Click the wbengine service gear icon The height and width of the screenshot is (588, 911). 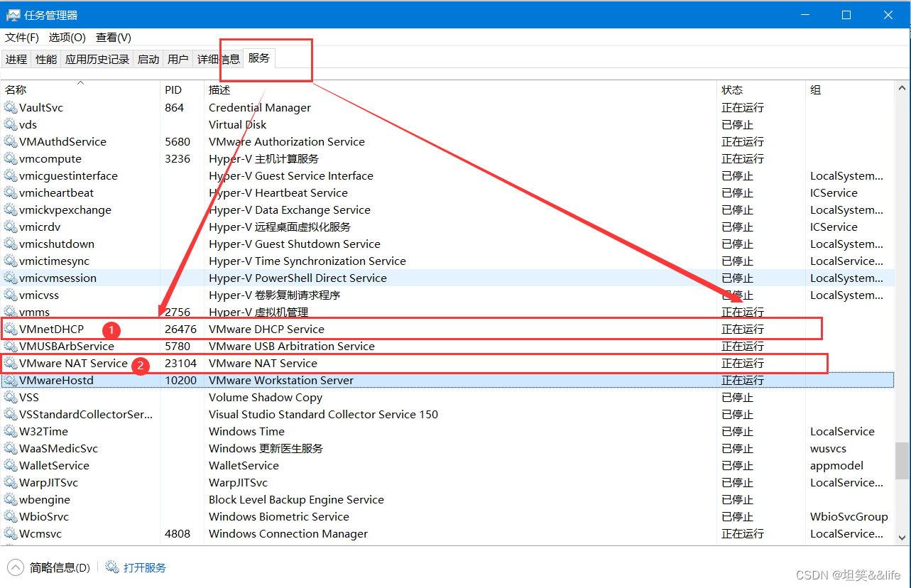click(x=10, y=500)
